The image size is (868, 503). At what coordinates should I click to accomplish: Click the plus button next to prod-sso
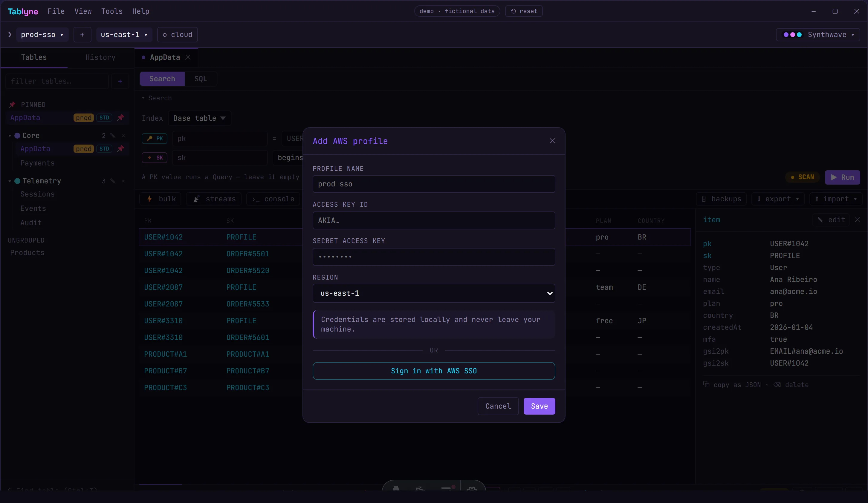[x=82, y=35]
